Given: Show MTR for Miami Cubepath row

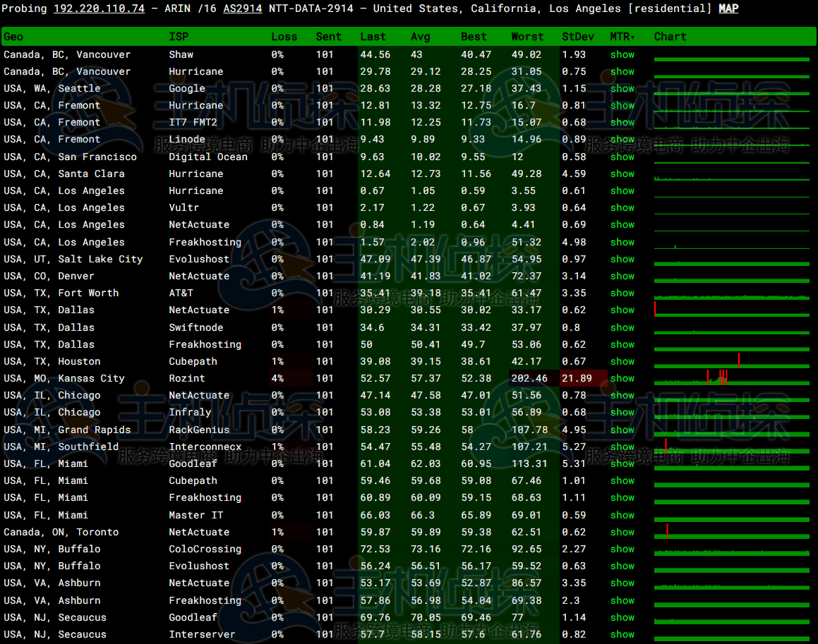Looking at the screenshot, I should tap(622, 480).
